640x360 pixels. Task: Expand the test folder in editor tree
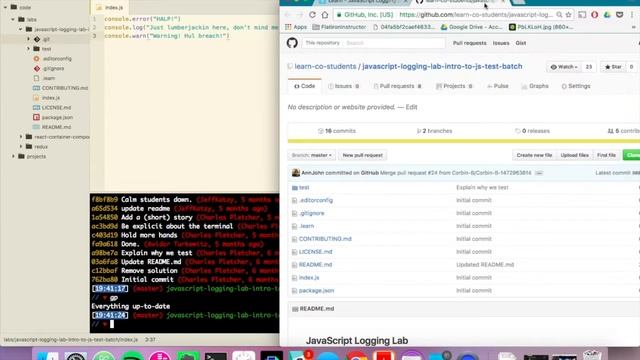(x=28, y=49)
